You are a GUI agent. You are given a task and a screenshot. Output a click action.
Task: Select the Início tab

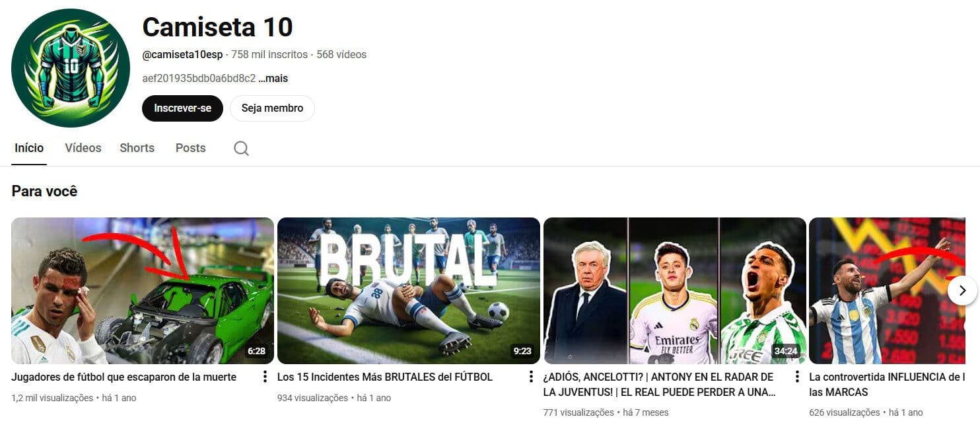(28, 148)
